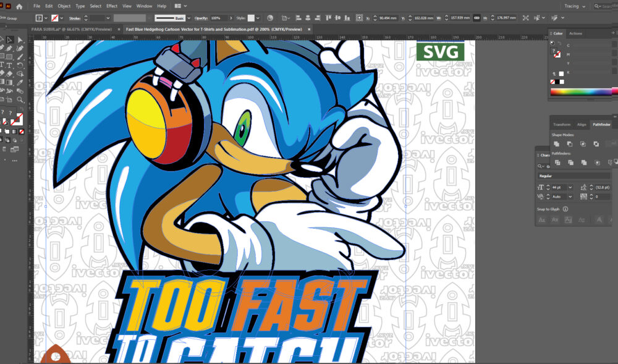Click the Intersect shape mode icon
The image size is (618, 364).
[x=583, y=144]
